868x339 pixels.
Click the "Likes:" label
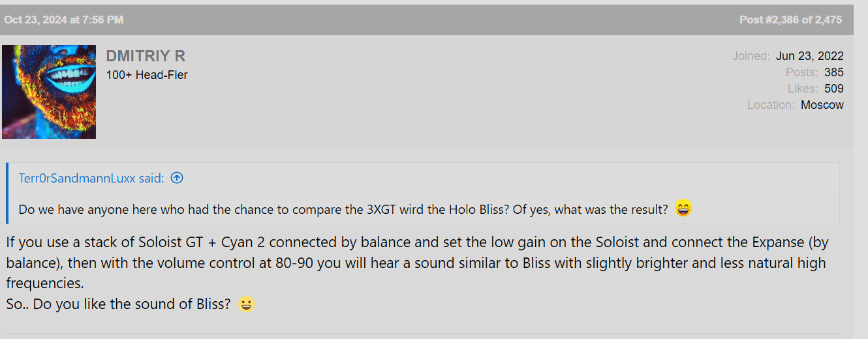coord(801,89)
